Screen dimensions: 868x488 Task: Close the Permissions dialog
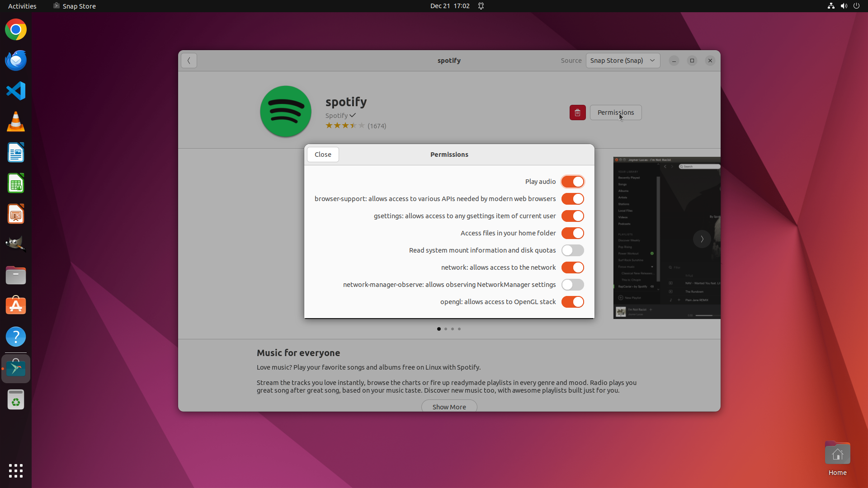point(323,155)
